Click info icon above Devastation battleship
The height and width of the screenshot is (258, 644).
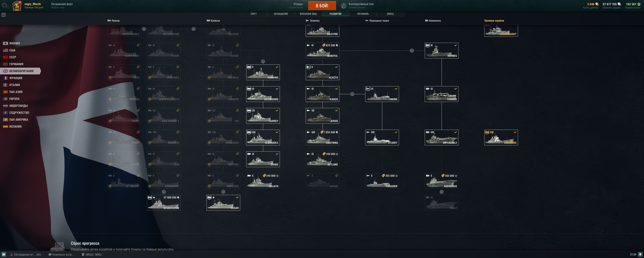tap(164, 192)
